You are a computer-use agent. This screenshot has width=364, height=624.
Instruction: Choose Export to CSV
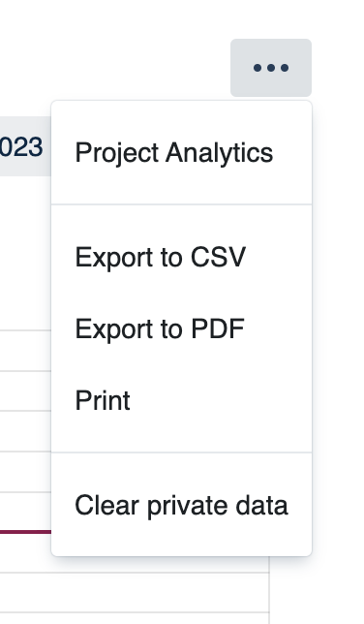tap(181, 257)
